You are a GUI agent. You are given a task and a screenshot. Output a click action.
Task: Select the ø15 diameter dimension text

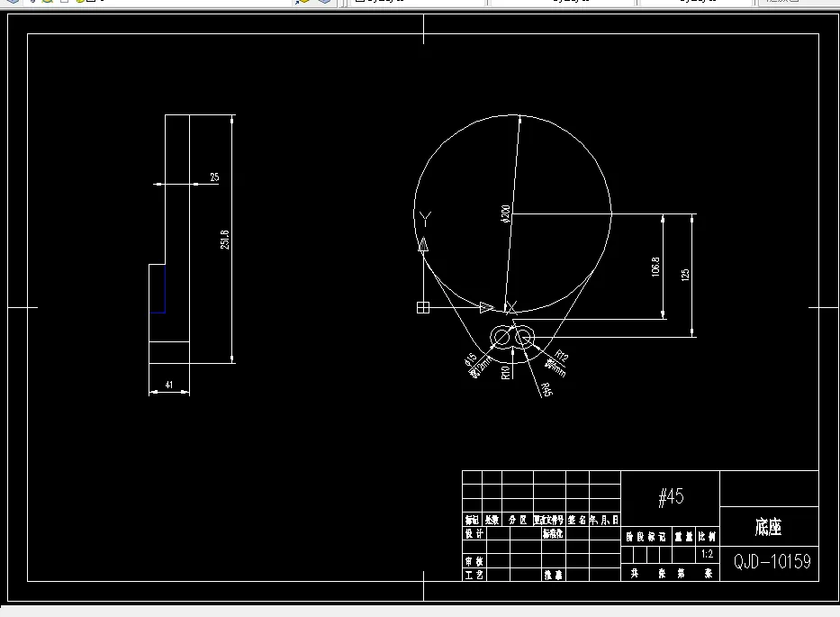470,358
